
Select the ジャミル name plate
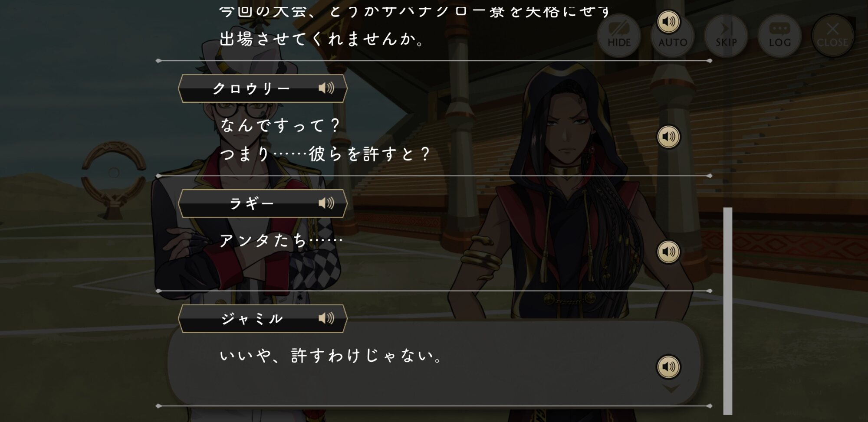(x=263, y=318)
